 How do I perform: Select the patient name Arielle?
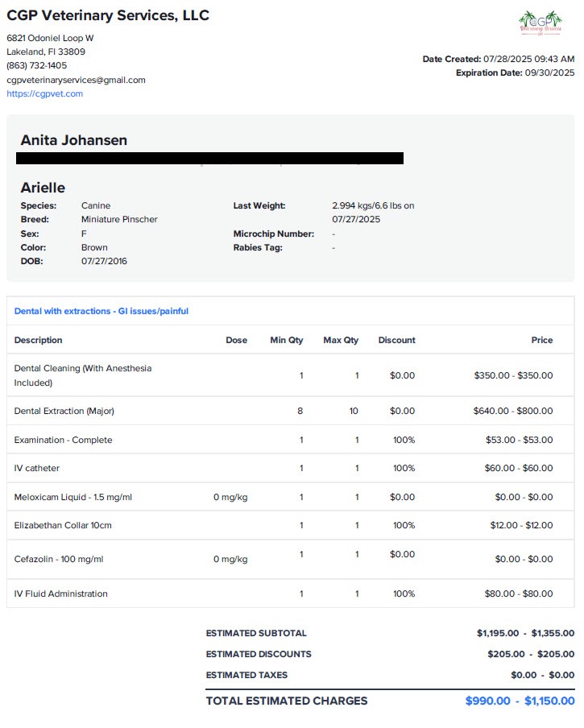(x=43, y=188)
